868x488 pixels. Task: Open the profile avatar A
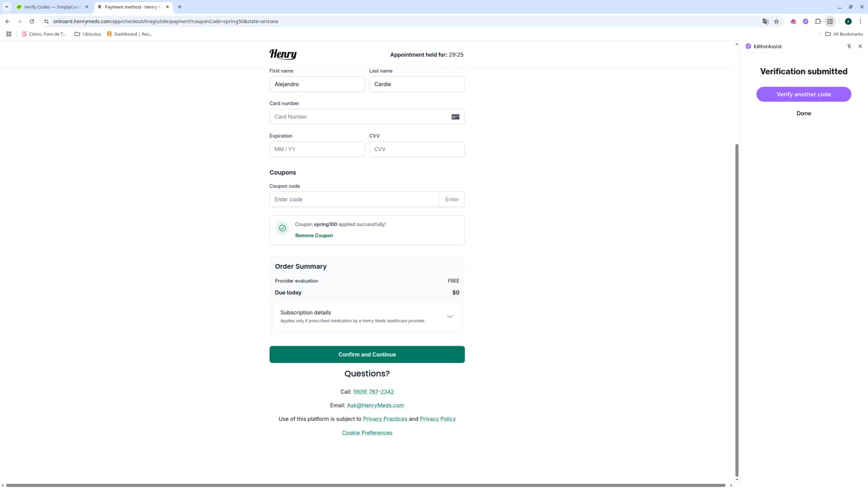click(x=848, y=21)
